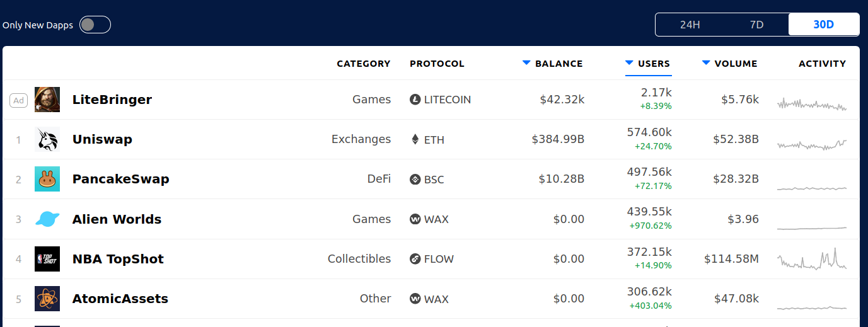Click the PancakeSwap bunny logo
Image resolution: width=868 pixels, height=327 pixels.
pos(47,179)
